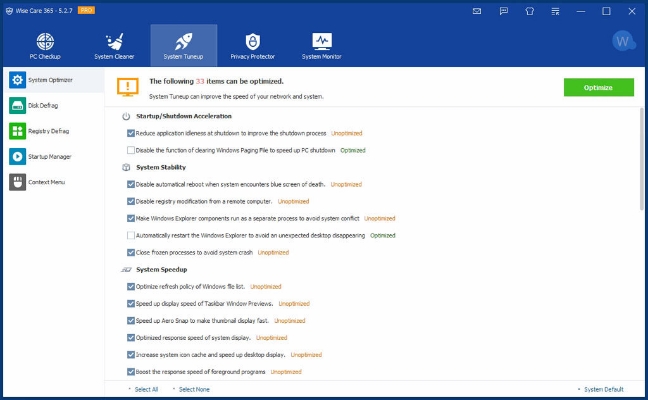Toggle Make Windows Explorer components separate process

pyautogui.click(x=131, y=218)
